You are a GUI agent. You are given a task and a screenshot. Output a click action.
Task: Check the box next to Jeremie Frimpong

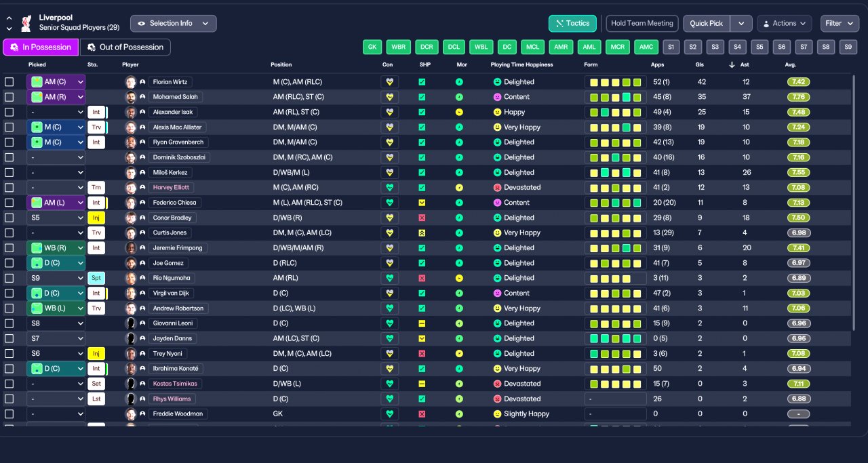pyautogui.click(x=9, y=248)
